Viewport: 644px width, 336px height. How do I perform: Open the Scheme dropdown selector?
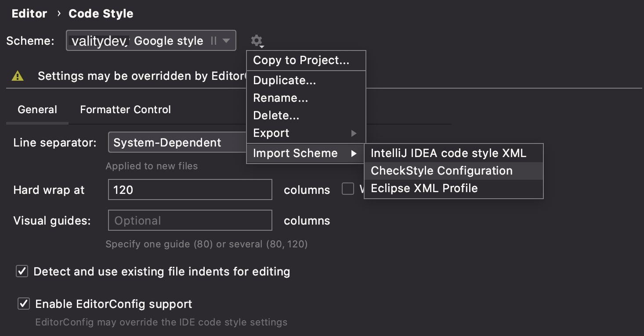click(x=151, y=41)
